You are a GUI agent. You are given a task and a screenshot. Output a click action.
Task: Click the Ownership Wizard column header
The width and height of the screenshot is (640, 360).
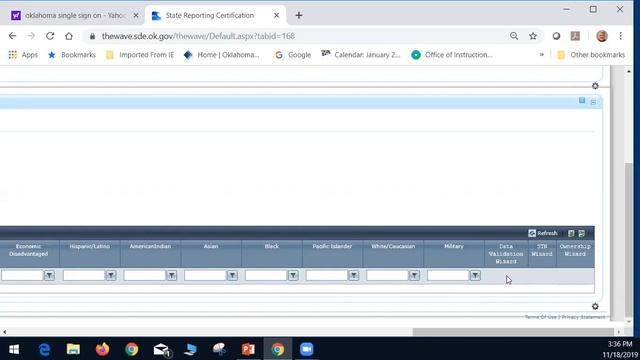[x=575, y=250]
